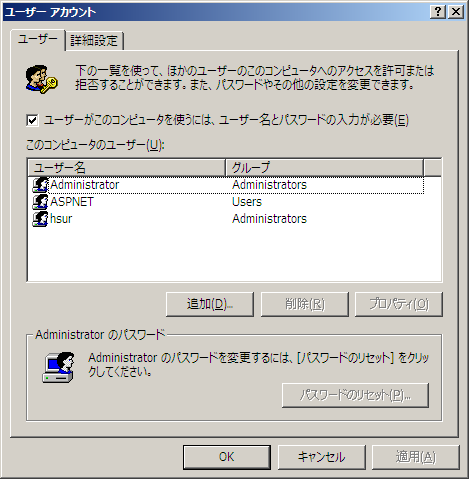This screenshot has width=469, height=479.
Task: Click the users-with-key icon at top
Action: coord(41,79)
